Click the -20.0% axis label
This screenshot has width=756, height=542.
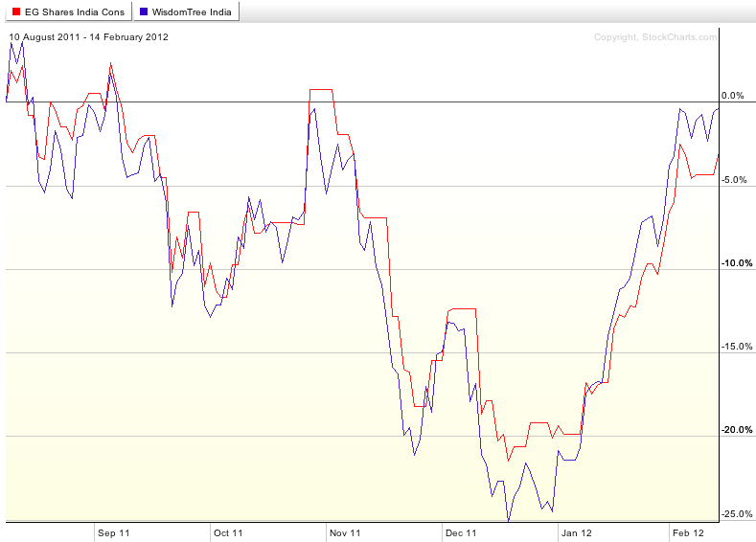point(736,430)
